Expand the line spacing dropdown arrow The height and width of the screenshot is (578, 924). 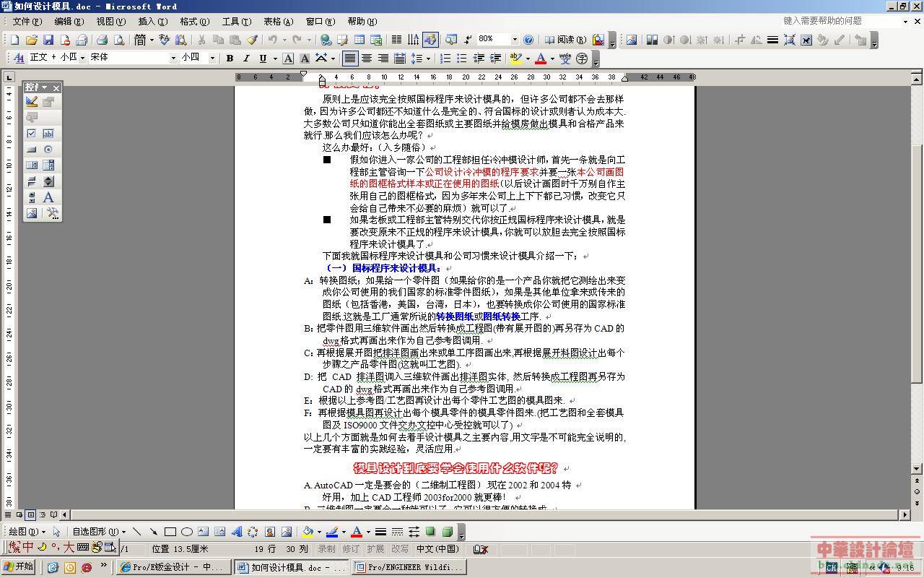coord(428,59)
